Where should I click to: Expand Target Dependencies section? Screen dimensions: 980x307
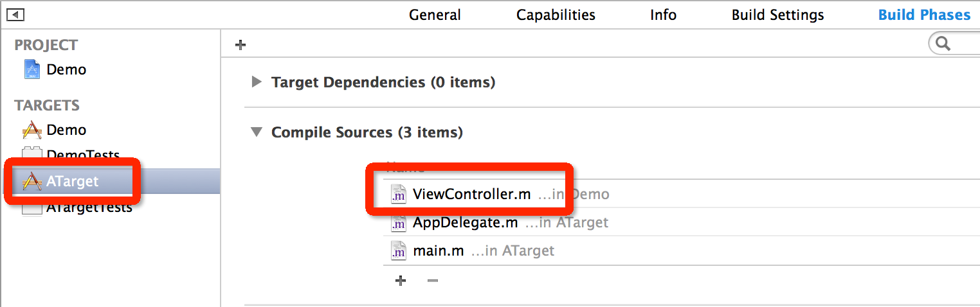pyautogui.click(x=257, y=82)
